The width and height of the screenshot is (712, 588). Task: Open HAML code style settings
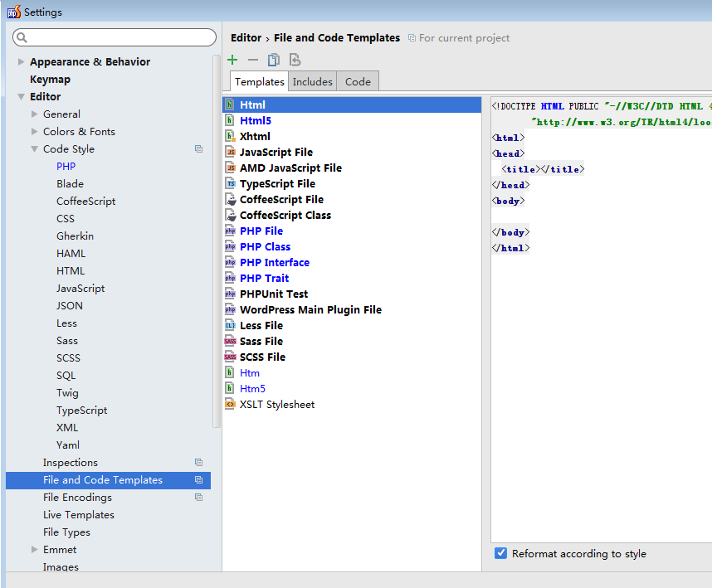(x=71, y=254)
